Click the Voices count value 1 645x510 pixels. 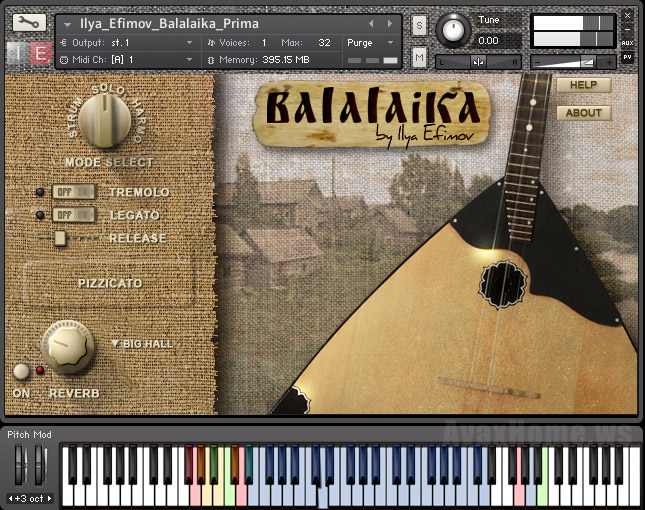[264, 43]
